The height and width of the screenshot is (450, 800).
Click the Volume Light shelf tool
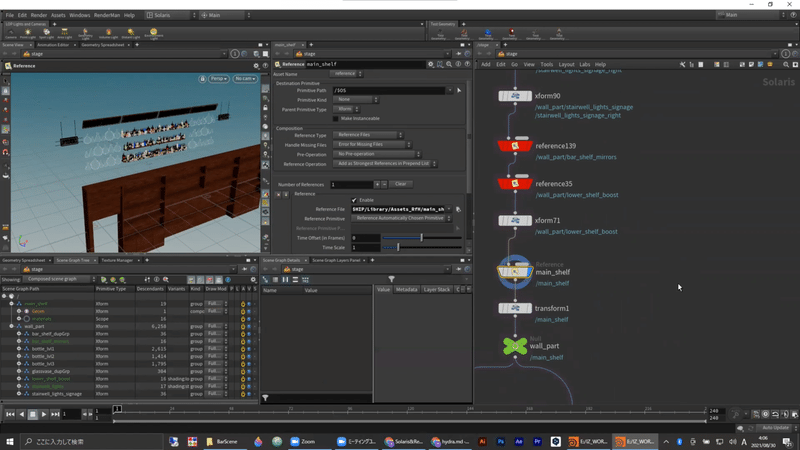click(x=108, y=33)
